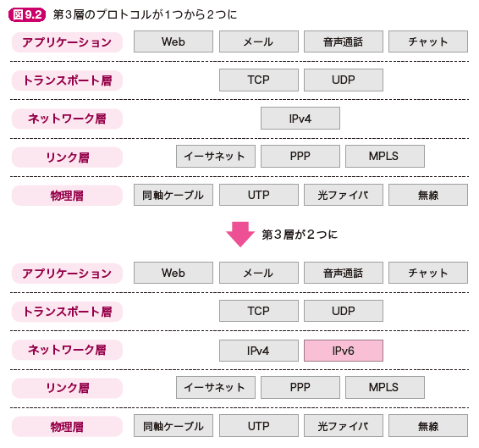
Task: Select TCP box in upper transport row
Action: click(259, 80)
